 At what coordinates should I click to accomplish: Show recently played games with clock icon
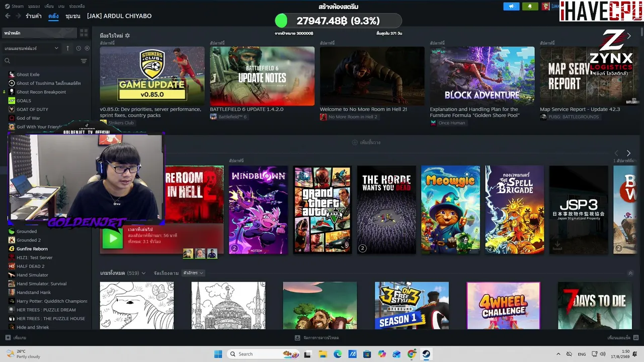[78, 48]
